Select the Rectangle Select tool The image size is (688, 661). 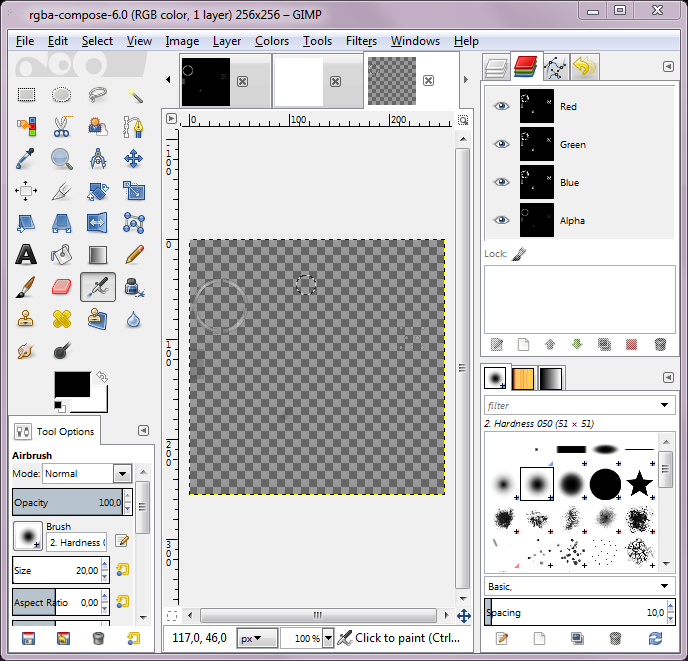click(x=26, y=95)
